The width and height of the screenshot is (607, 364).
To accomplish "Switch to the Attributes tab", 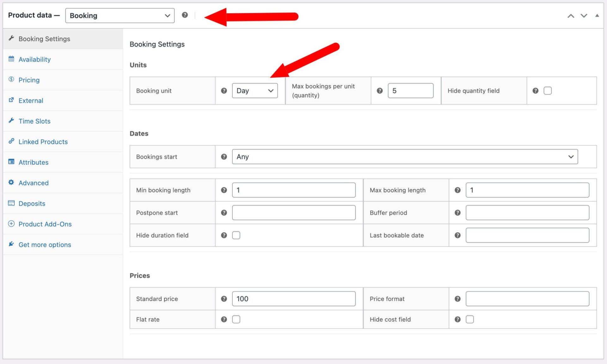I will coord(34,162).
